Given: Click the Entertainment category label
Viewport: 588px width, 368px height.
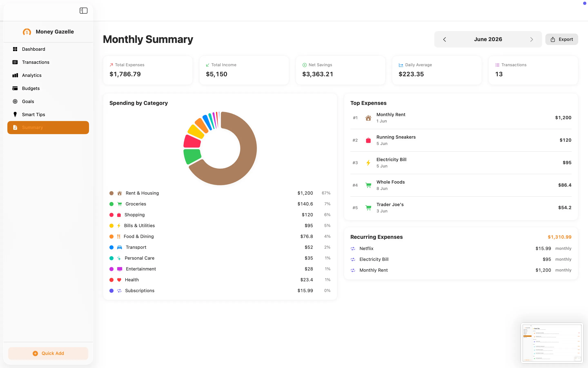Looking at the screenshot, I should click(x=141, y=269).
